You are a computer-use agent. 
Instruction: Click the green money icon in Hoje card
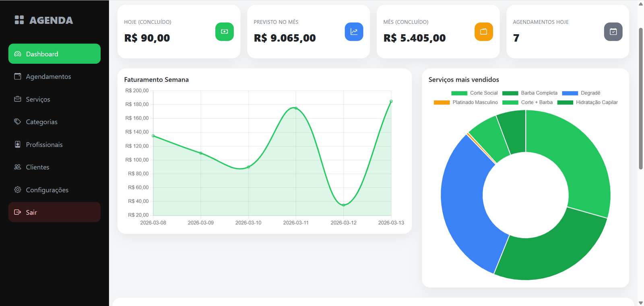coord(224,32)
